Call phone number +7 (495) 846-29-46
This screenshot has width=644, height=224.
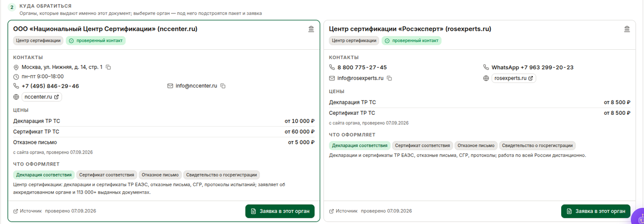point(50,86)
